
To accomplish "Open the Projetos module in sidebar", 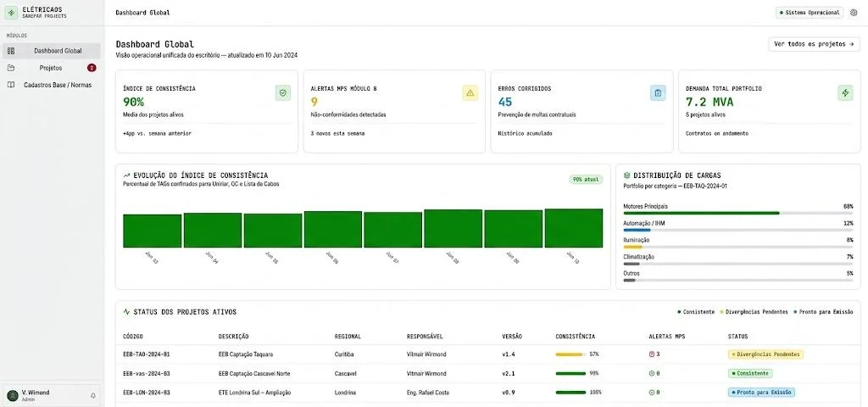I will (52, 68).
